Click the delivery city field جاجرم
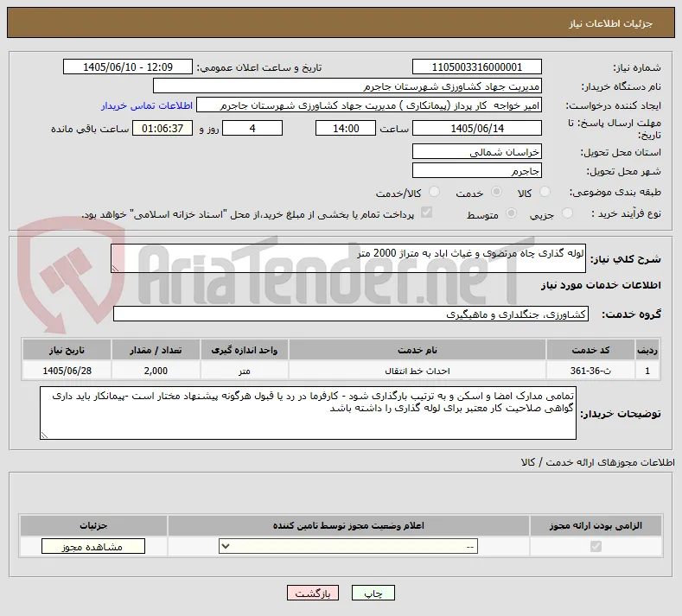 pyautogui.click(x=476, y=170)
